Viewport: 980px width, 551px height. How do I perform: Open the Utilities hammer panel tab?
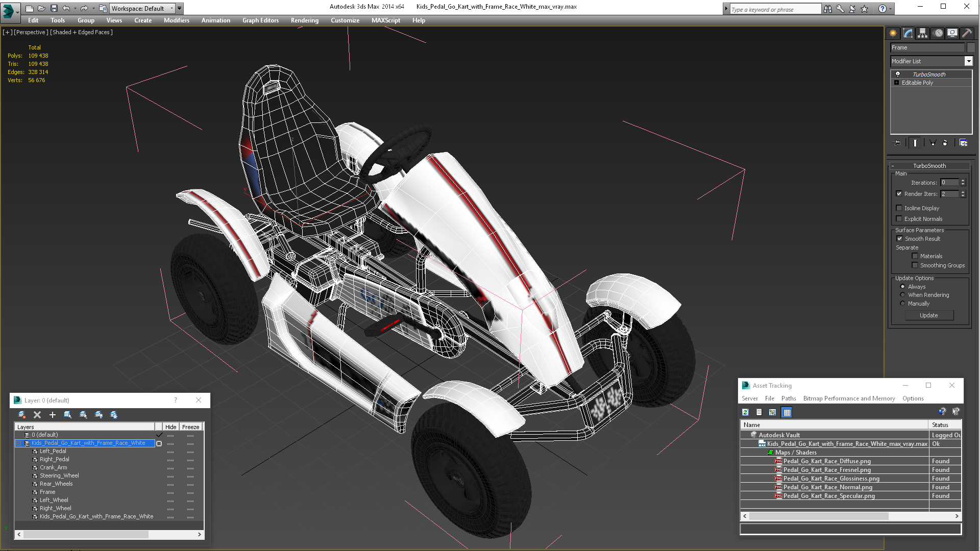pyautogui.click(x=967, y=33)
